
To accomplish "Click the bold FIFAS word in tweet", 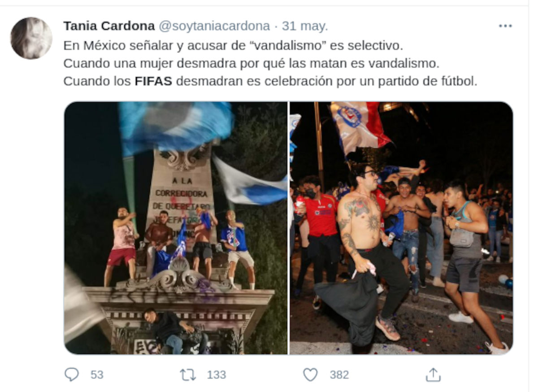I will click(x=153, y=82).
